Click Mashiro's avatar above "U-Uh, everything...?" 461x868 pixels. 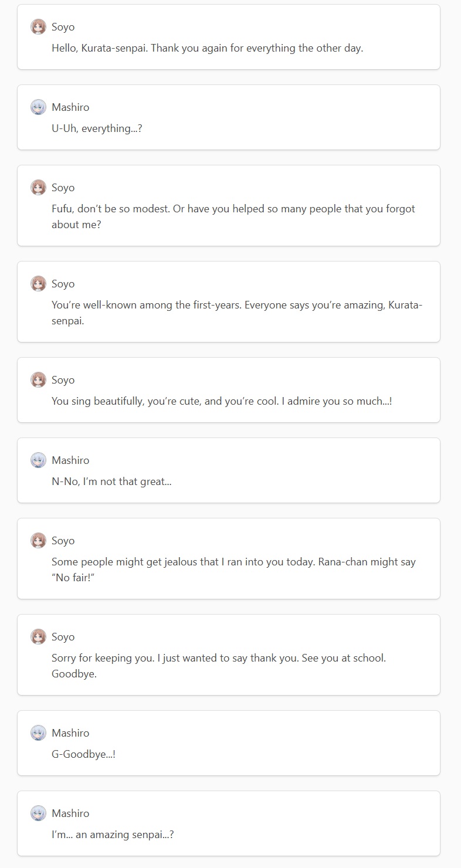38,107
